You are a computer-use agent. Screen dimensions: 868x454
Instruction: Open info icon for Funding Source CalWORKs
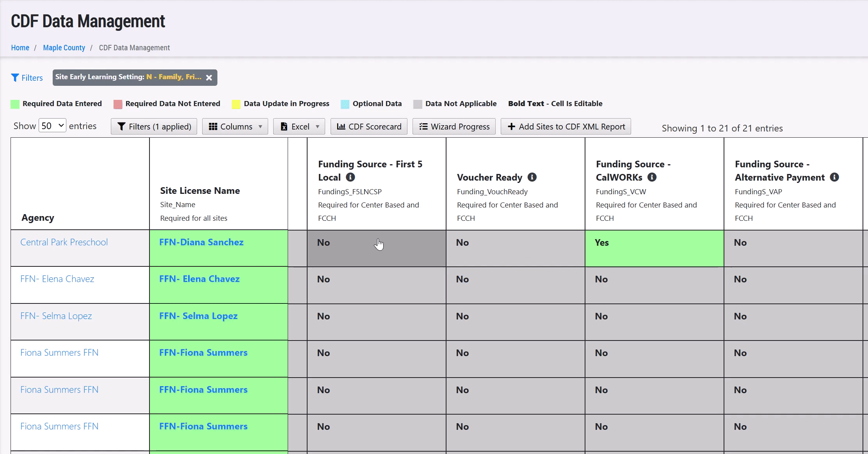point(652,177)
